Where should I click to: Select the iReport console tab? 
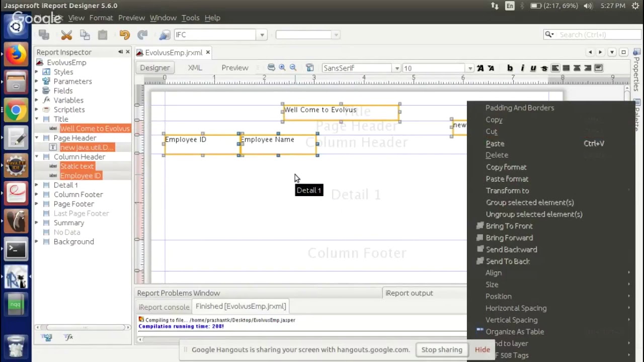coord(164,307)
